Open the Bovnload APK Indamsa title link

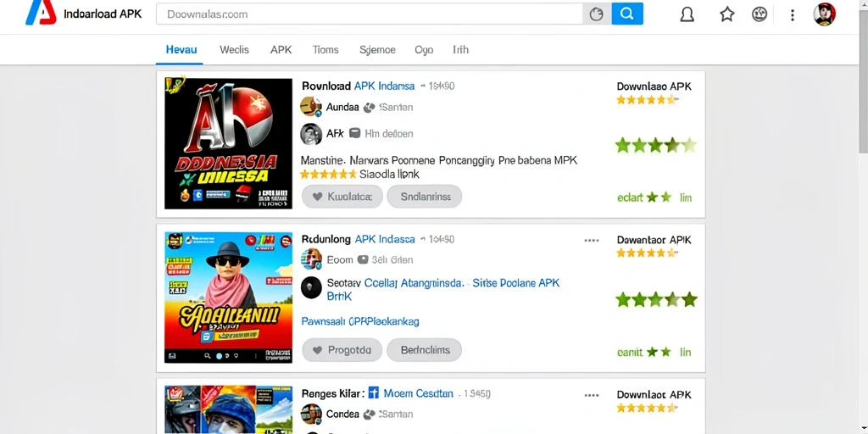coord(359,86)
